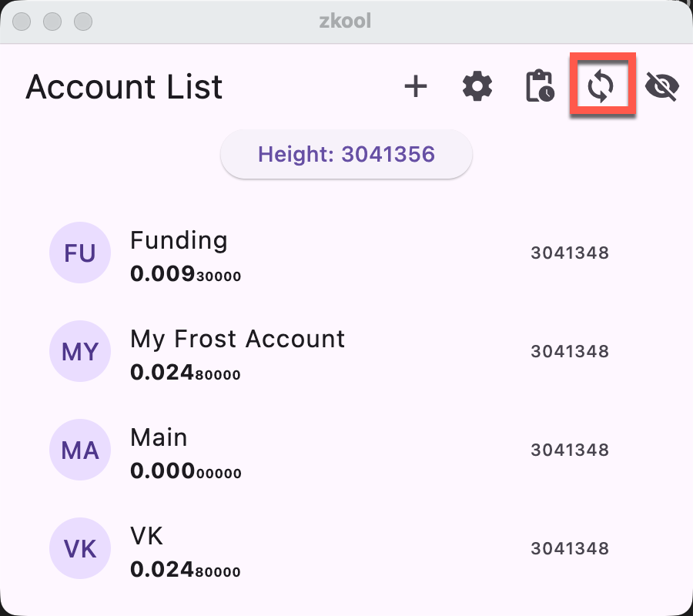Click Funding's balance 0.00930000

point(186,275)
